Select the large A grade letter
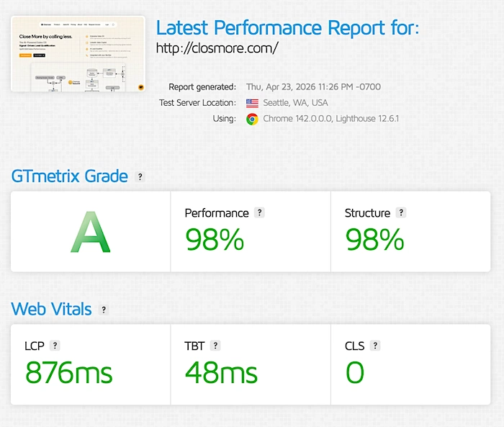This screenshot has width=504, height=427. [91, 233]
